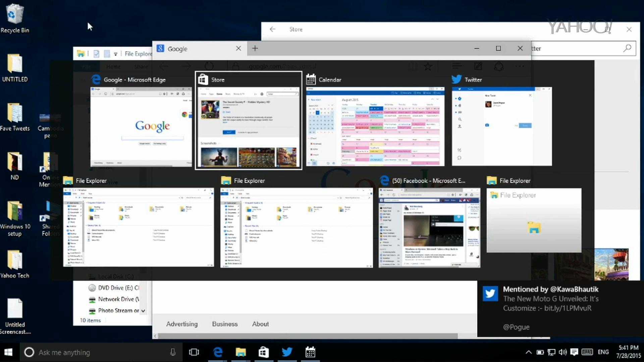Select the Windows 10 setup folder

coord(15,219)
